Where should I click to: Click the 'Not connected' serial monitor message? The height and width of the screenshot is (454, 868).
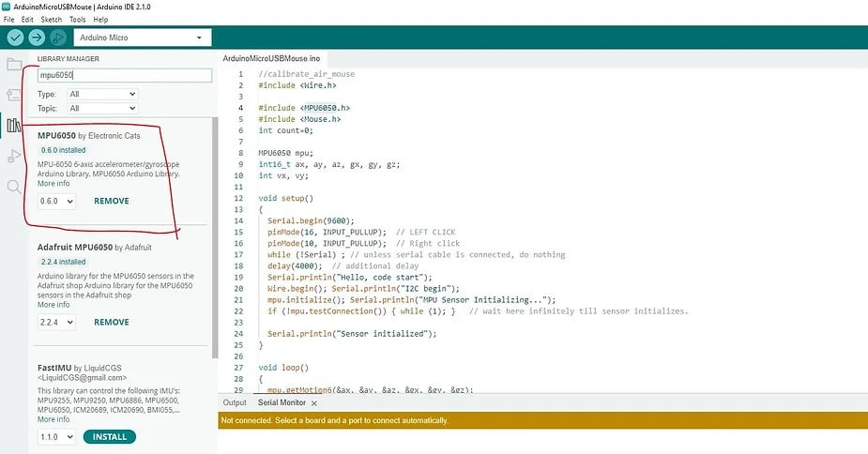click(334, 420)
